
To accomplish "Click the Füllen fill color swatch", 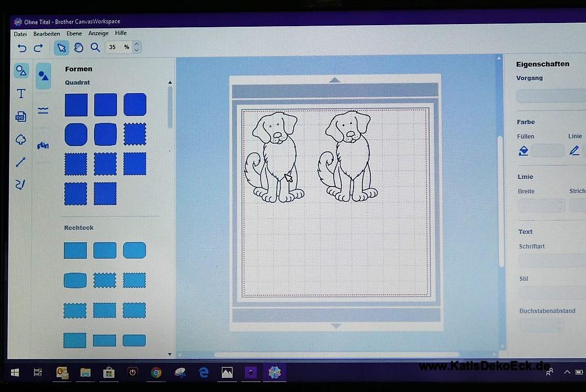I will [x=547, y=151].
